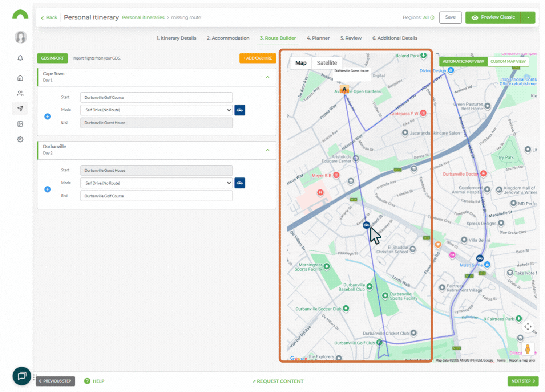Open the settings gear in sidebar

point(20,139)
